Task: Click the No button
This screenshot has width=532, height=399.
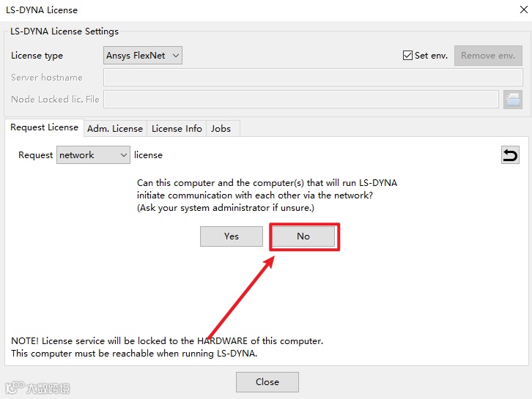Action: (303, 236)
